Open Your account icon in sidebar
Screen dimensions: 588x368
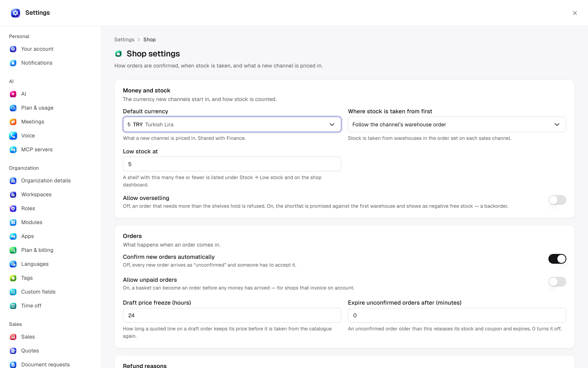(13, 49)
